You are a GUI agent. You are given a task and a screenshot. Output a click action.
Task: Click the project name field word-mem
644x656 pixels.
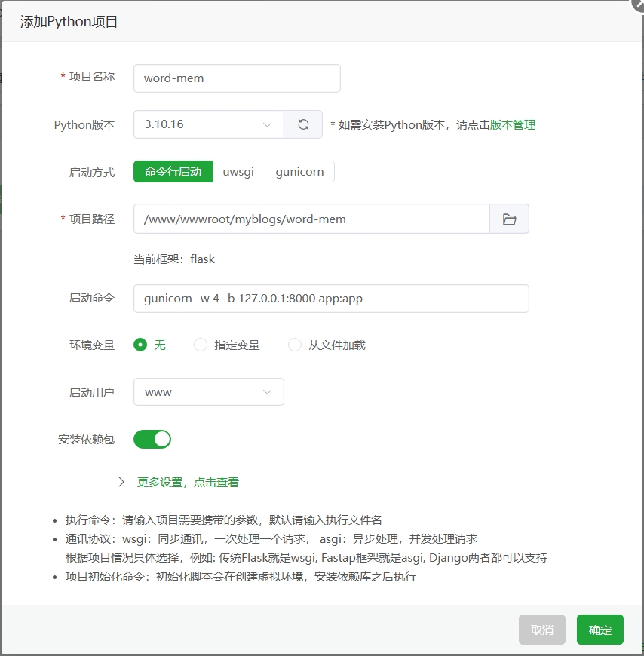pyautogui.click(x=237, y=78)
